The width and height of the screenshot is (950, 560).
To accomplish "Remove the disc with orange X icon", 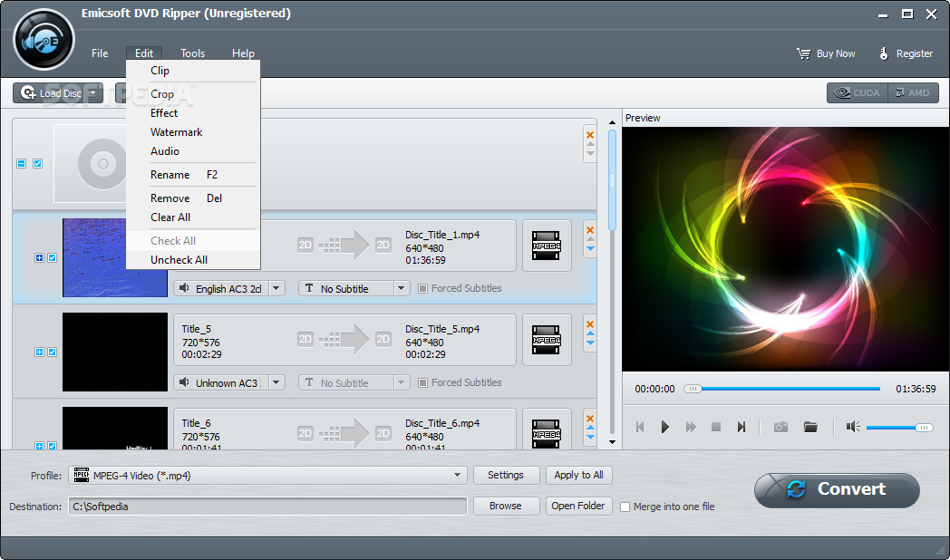I will point(590,134).
